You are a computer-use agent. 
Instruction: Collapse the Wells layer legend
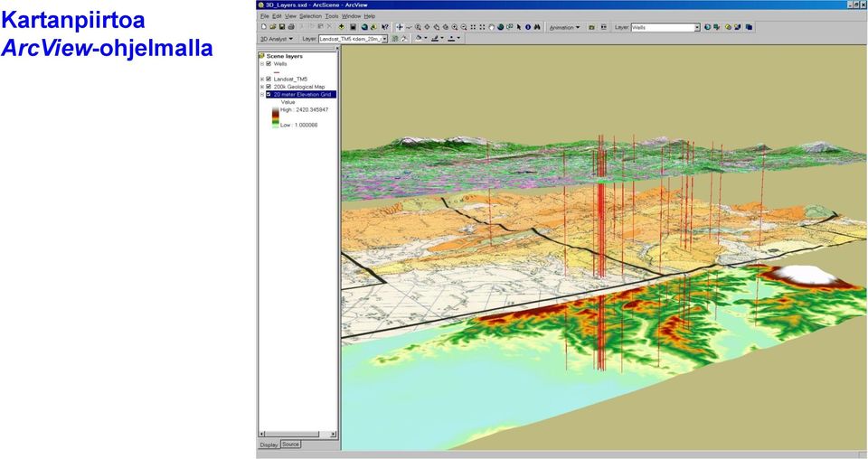pos(262,63)
